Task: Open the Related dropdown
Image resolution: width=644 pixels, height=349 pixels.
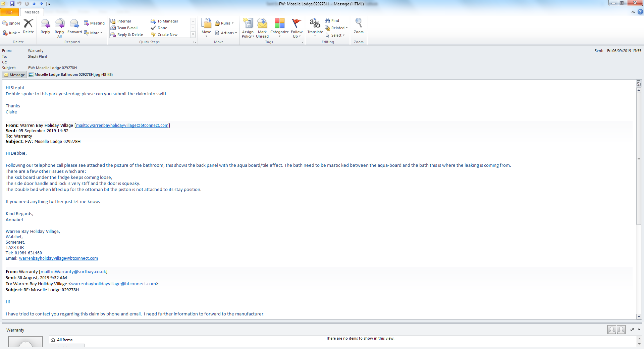Action: (x=336, y=28)
